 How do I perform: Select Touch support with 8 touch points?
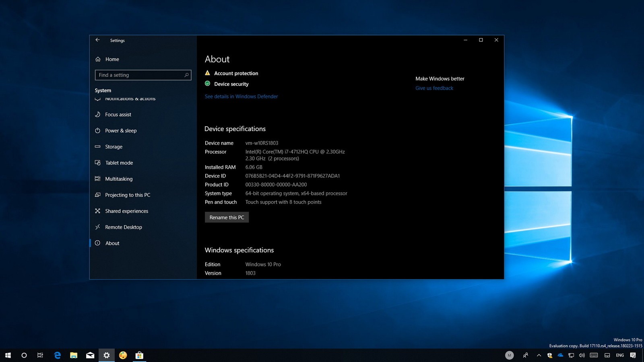click(x=283, y=202)
